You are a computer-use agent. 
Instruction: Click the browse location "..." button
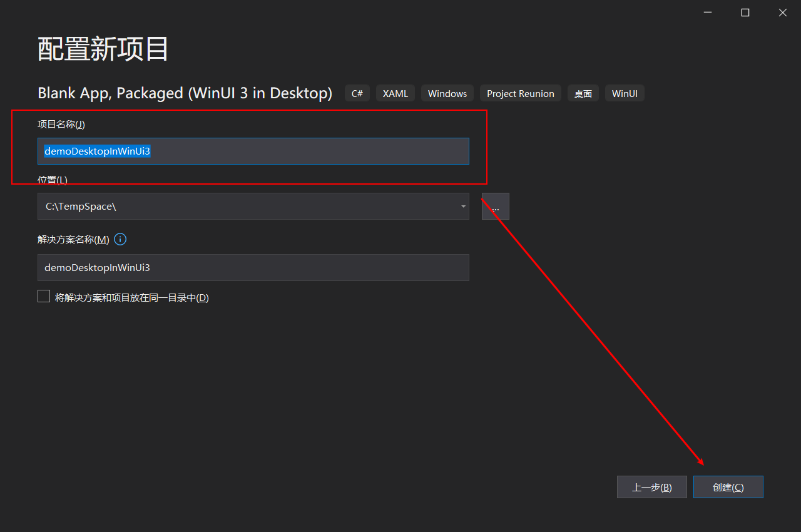[496, 207]
